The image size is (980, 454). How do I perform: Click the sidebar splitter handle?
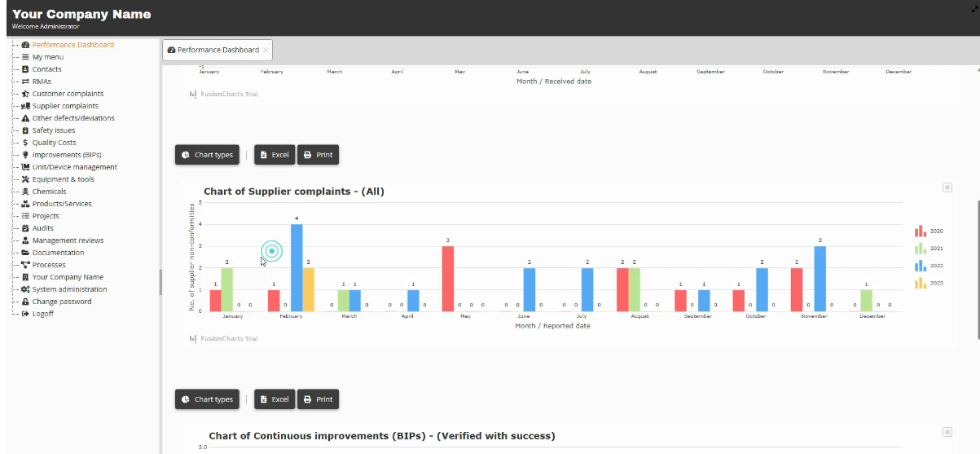tap(160, 283)
